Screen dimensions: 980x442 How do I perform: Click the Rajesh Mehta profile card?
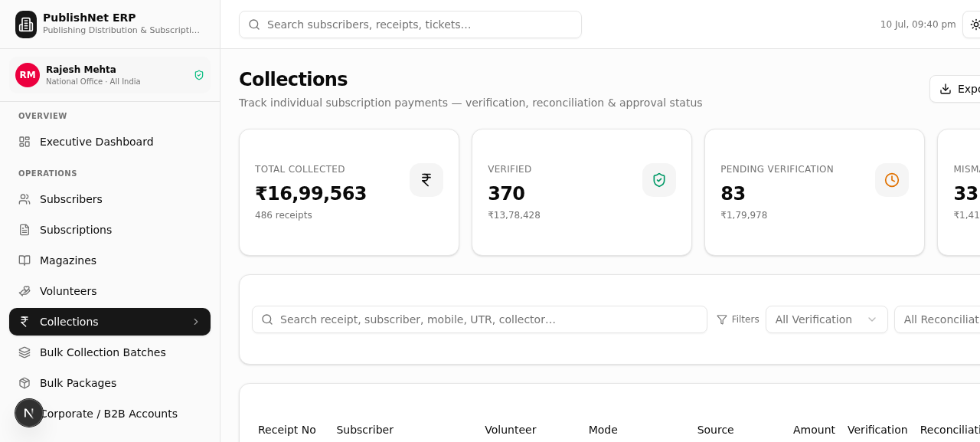tap(109, 75)
